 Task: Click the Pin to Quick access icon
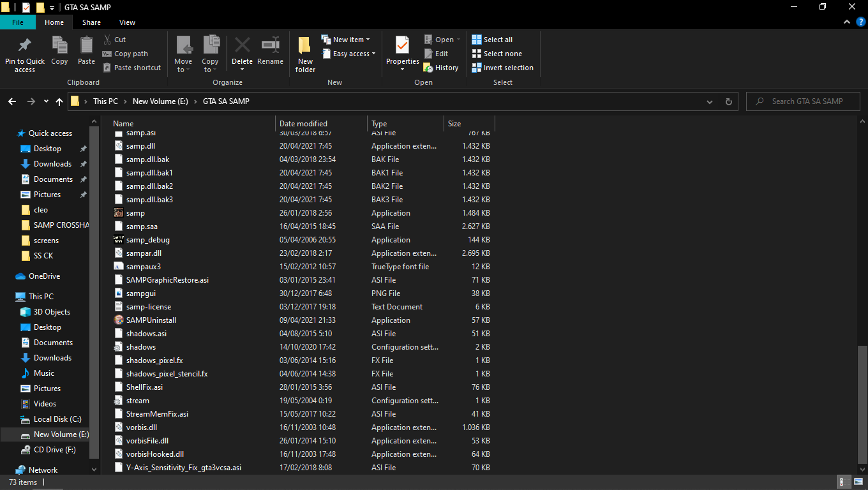[x=25, y=45]
